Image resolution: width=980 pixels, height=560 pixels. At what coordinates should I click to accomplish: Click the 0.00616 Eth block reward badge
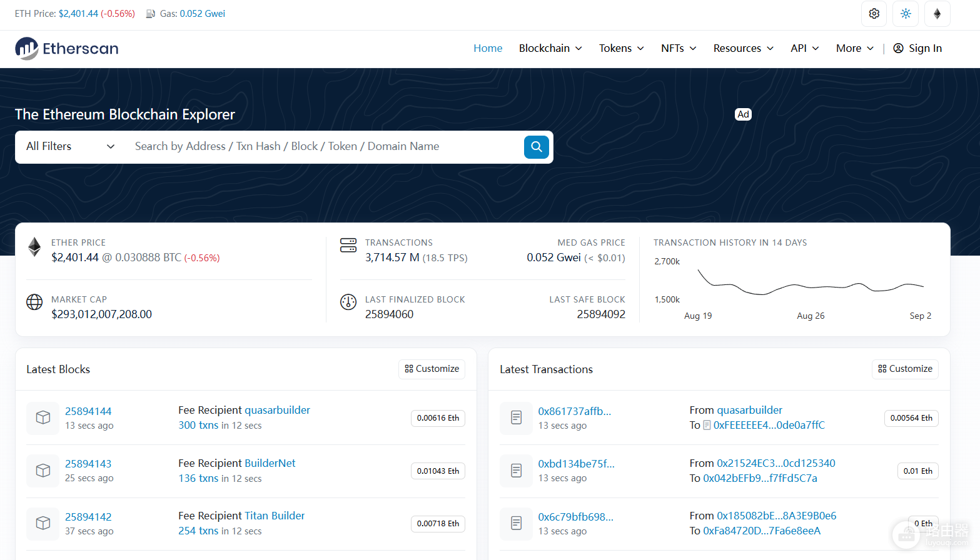point(438,418)
